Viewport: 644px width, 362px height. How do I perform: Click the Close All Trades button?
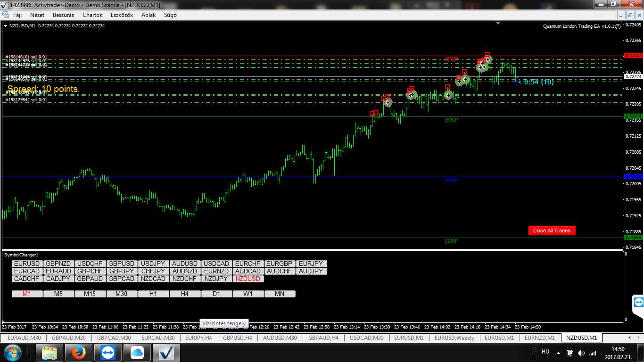coord(552,230)
